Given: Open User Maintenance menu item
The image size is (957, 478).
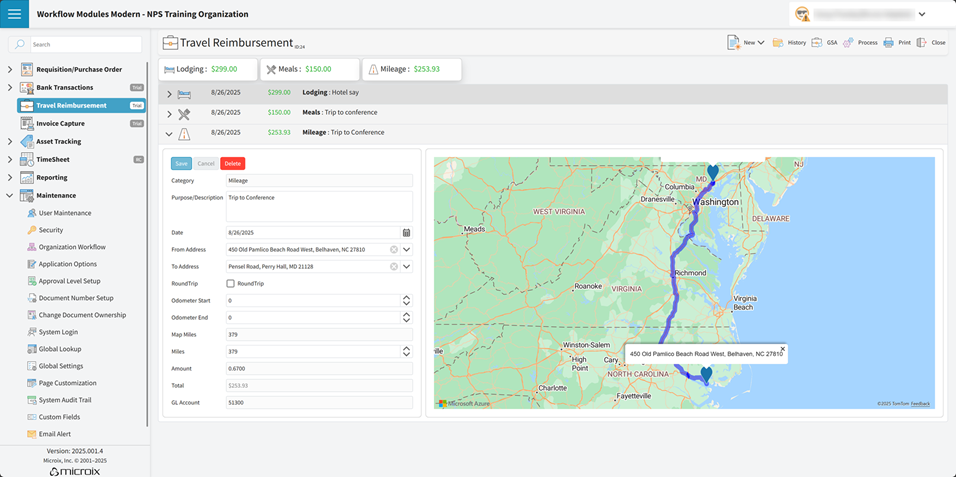Looking at the screenshot, I should 65,213.
